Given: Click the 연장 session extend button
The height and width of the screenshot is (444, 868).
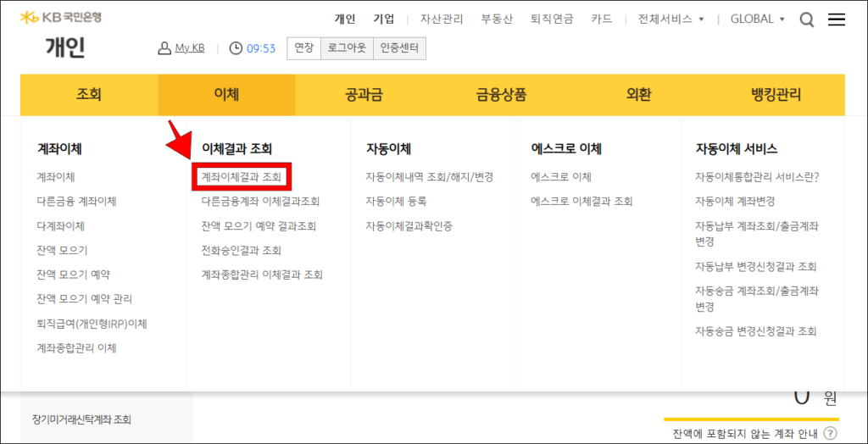Looking at the screenshot, I should (304, 48).
